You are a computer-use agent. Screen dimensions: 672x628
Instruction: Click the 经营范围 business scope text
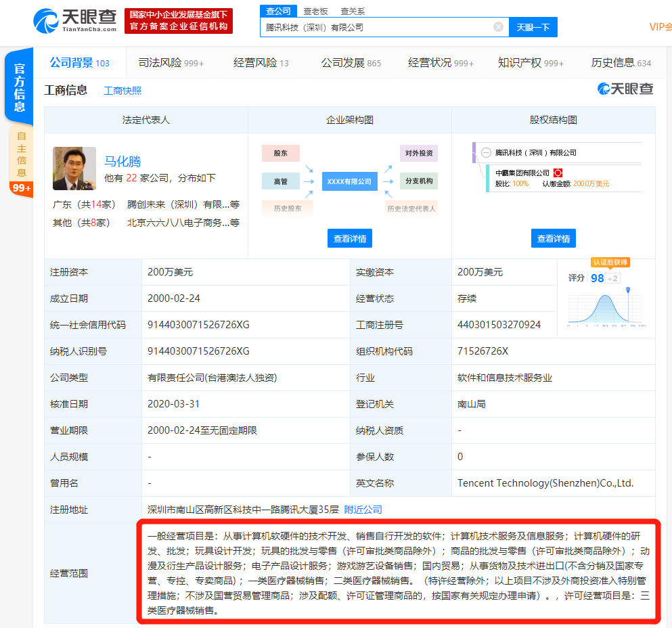coord(399,573)
